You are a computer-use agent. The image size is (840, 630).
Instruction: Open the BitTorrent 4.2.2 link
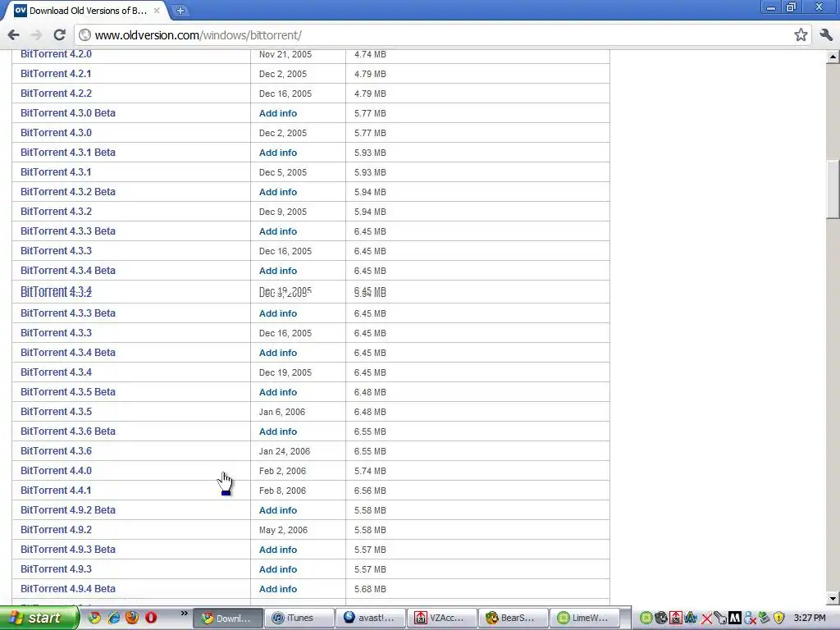click(x=57, y=94)
